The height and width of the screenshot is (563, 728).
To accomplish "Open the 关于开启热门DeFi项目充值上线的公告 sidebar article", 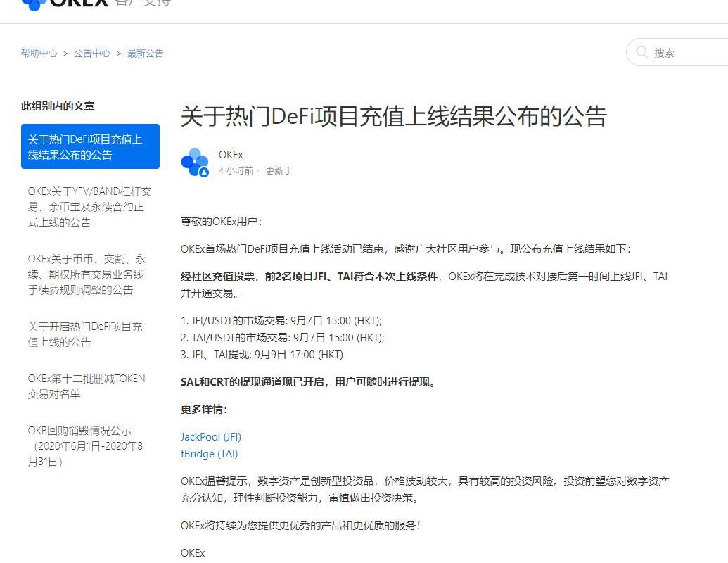I will point(90,334).
